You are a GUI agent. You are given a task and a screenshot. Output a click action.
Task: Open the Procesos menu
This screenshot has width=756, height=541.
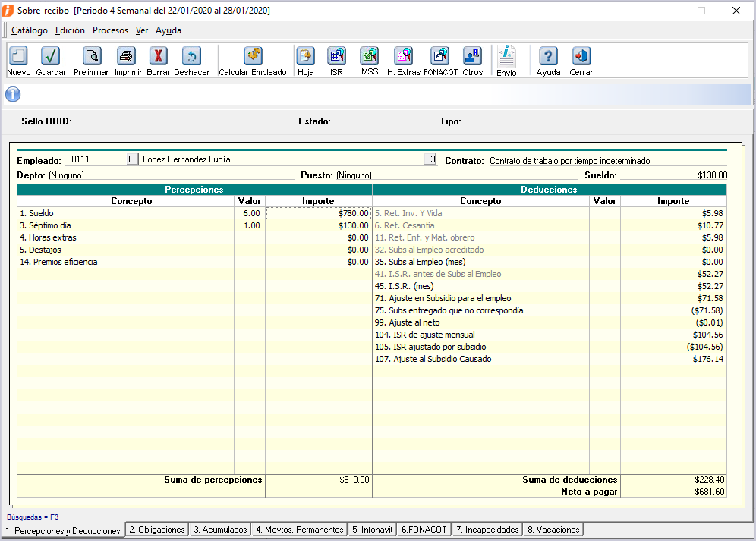point(110,30)
